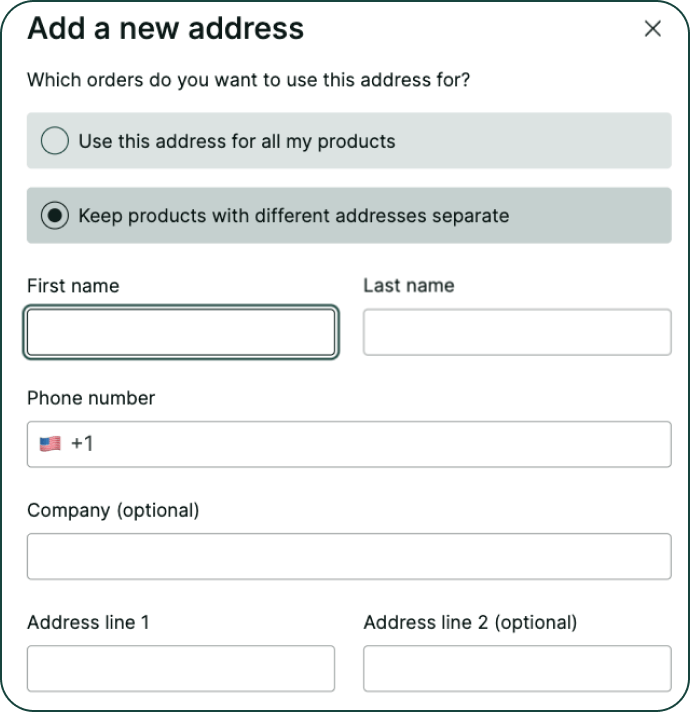
Task: Click the 'Last name' label
Action: [408, 286]
